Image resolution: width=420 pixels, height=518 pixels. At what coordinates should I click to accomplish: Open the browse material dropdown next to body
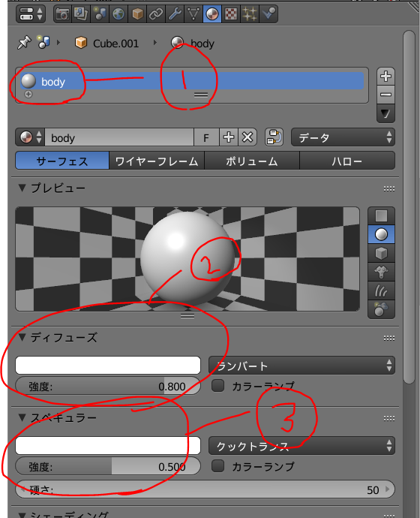coord(30,137)
